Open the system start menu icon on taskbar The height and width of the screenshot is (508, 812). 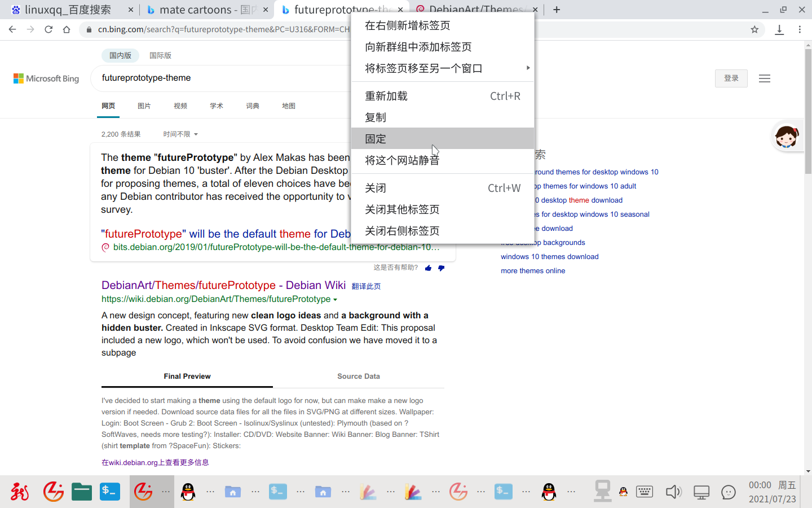point(20,492)
